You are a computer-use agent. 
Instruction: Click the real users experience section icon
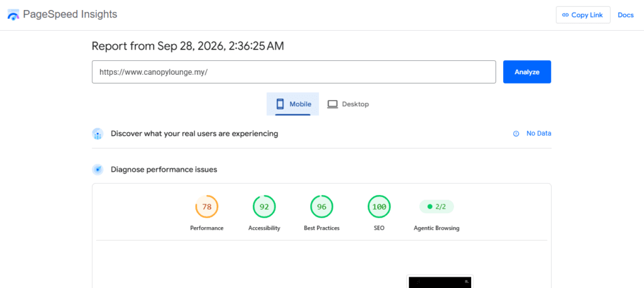click(x=97, y=134)
